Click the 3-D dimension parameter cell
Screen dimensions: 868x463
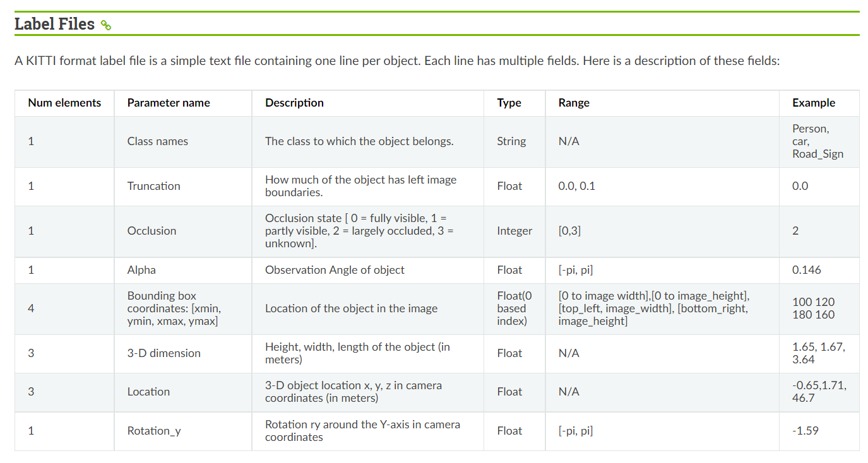point(164,353)
